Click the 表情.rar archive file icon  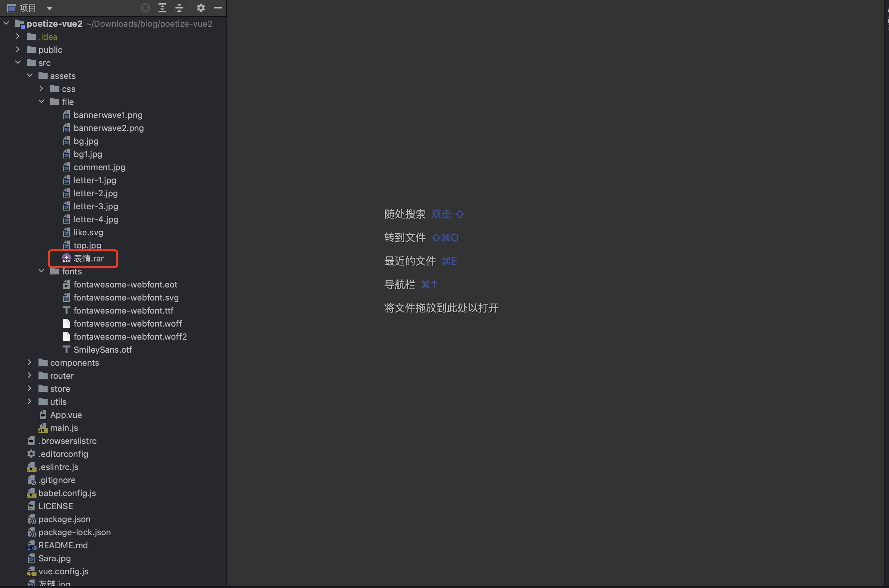click(67, 258)
